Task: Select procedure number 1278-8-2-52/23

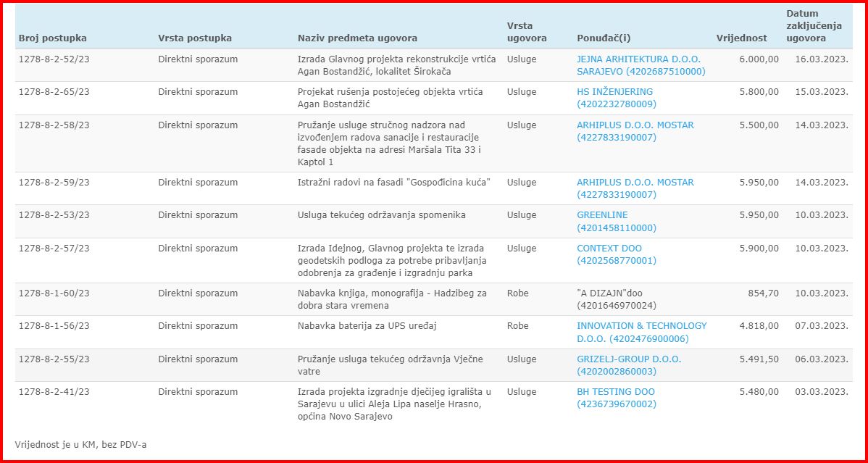Action: coord(54,59)
